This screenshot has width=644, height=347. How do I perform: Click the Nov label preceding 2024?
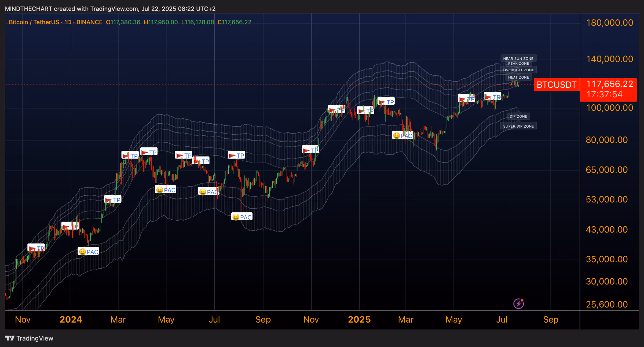tap(23, 319)
